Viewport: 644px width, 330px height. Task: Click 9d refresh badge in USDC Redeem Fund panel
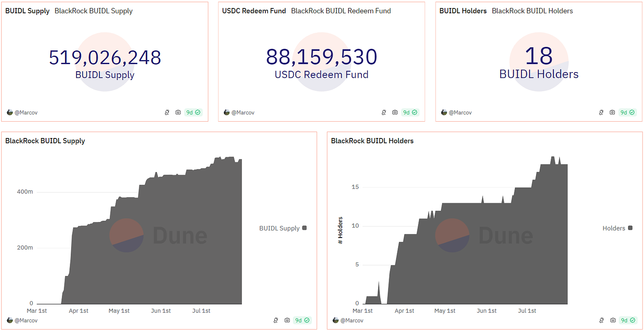click(x=410, y=112)
